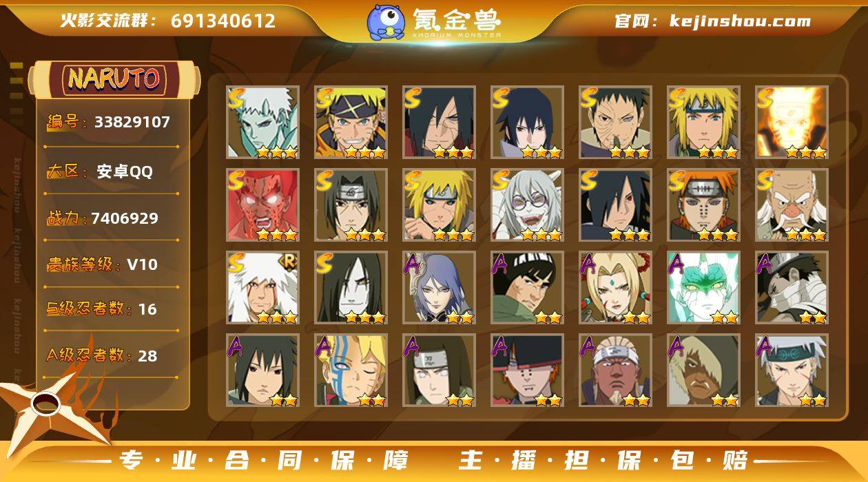868x482 pixels.
Task: Select the blonde ninja with blue face markings
Action: tap(351, 370)
